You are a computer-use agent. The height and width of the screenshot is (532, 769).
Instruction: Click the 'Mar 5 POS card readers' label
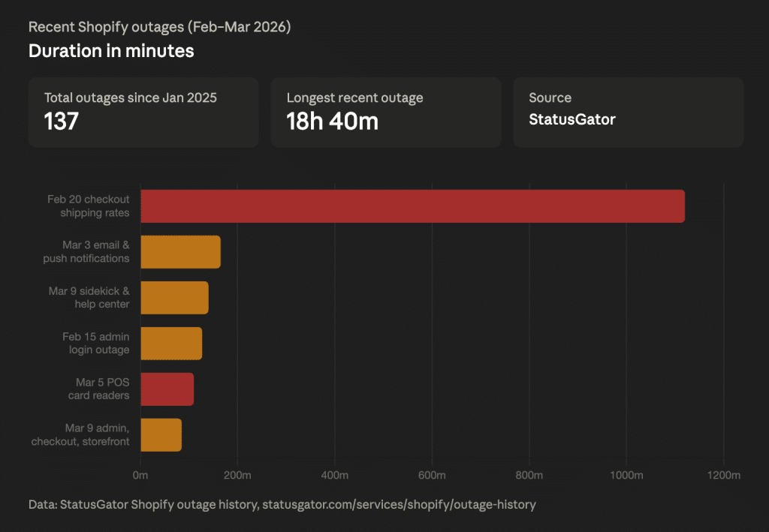click(x=99, y=389)
